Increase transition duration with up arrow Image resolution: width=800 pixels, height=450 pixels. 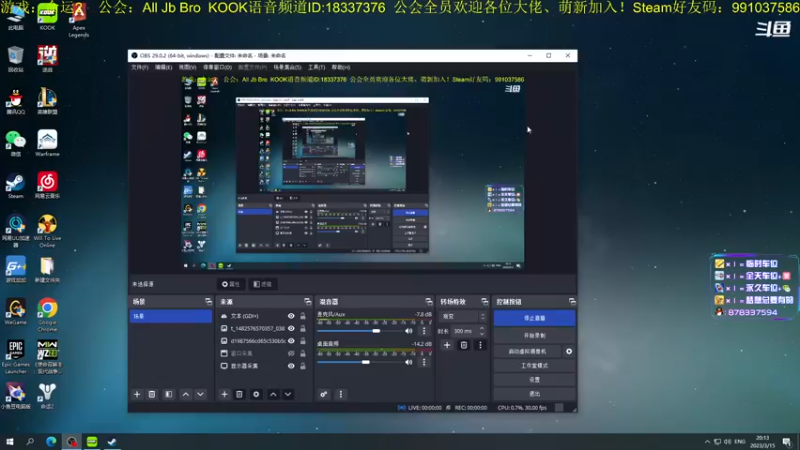tap(482, 329)
